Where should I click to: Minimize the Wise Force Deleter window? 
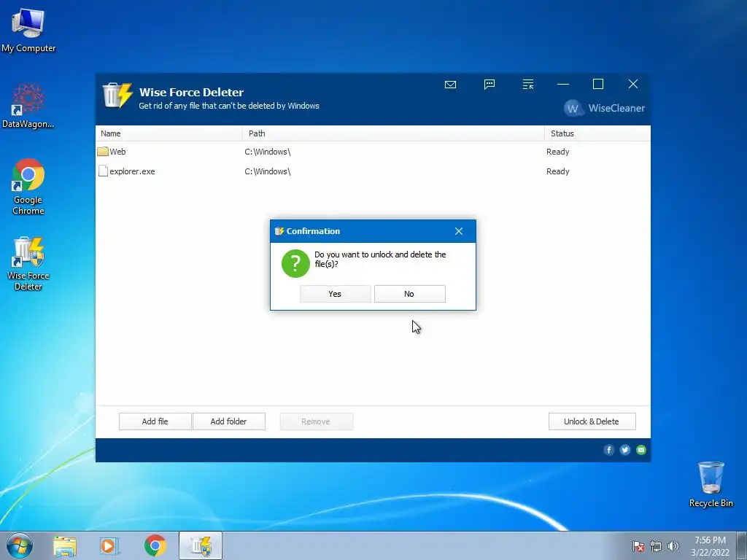point(563,85)
